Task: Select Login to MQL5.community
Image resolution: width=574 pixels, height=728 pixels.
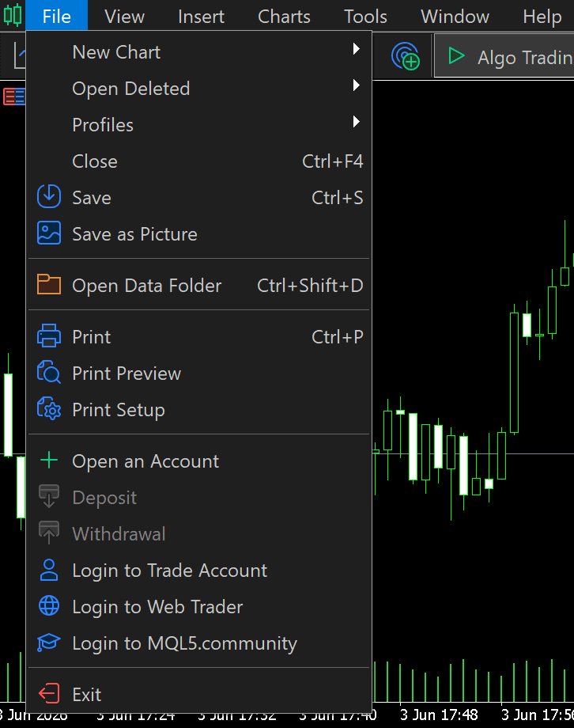Action: coord(199,643)
